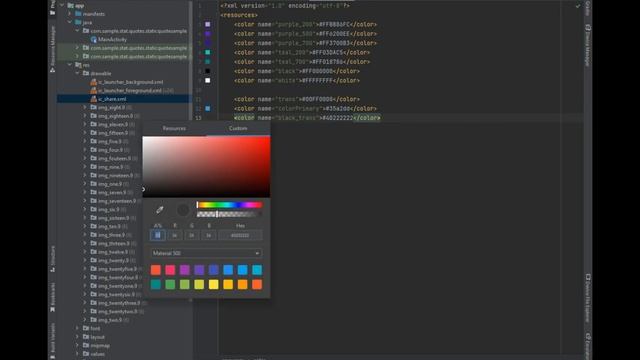Screen dimensions: 640x360
Task: Click the purple_200 gutter color icon
Action: [x=208, y=24]
